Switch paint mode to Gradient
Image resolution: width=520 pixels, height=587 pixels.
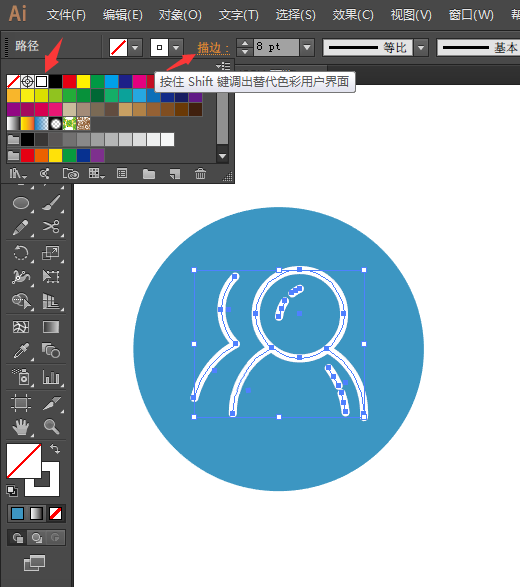[36, 514]
